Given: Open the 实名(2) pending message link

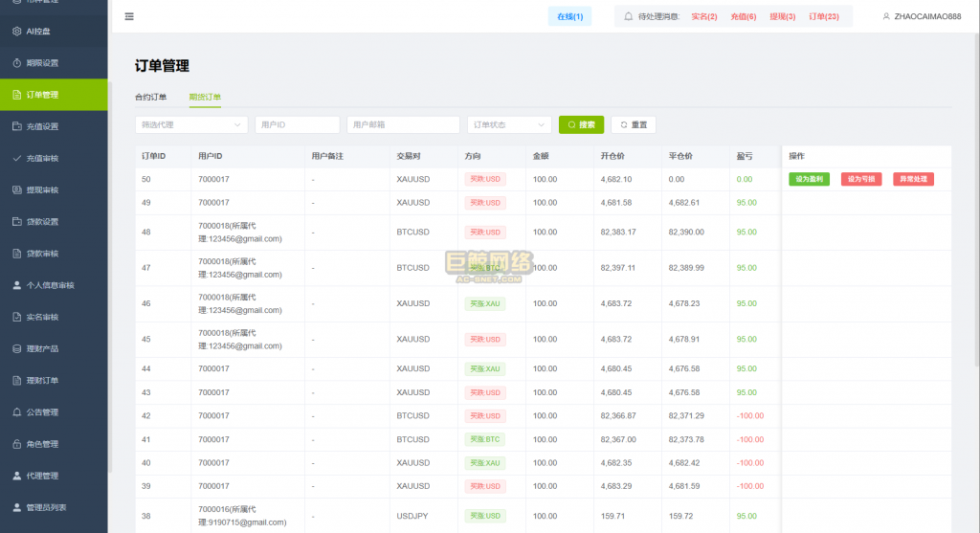Looking at the screenshot, I should point(704,17).
